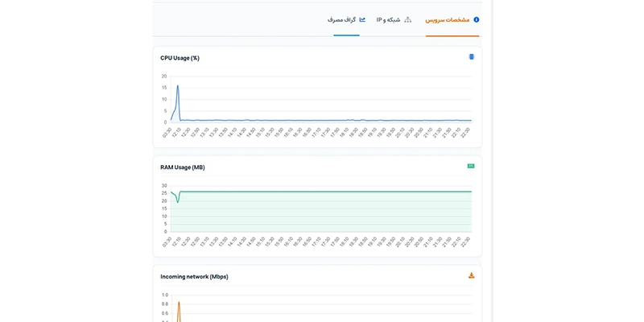This screenshot has height=322, width=644.
Task: Click the CPU usage spike peak near 16%
Action: (177, 86)
